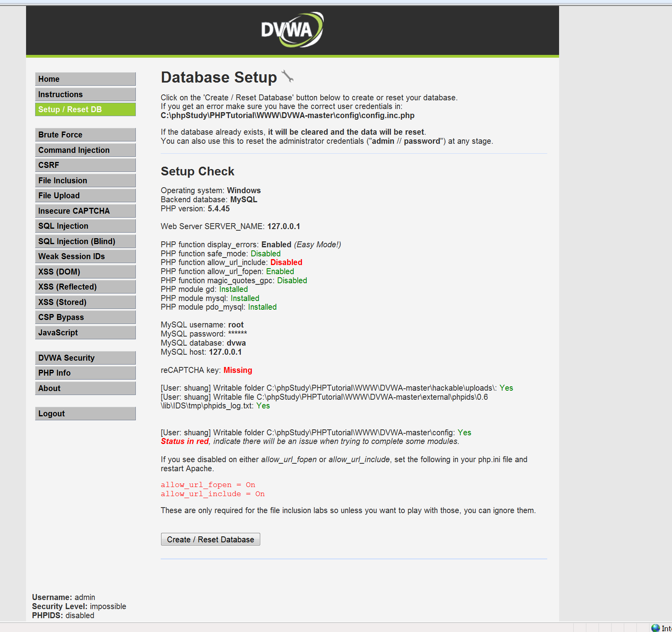
Task: Select Setup / Reset DB menu item
Action: coord(85,109)
